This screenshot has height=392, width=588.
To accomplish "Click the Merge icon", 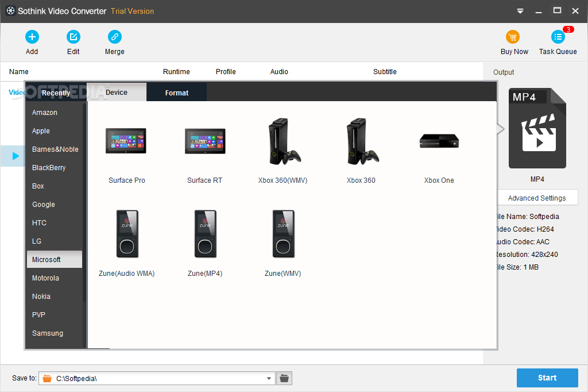I will [x=114, y=37].
